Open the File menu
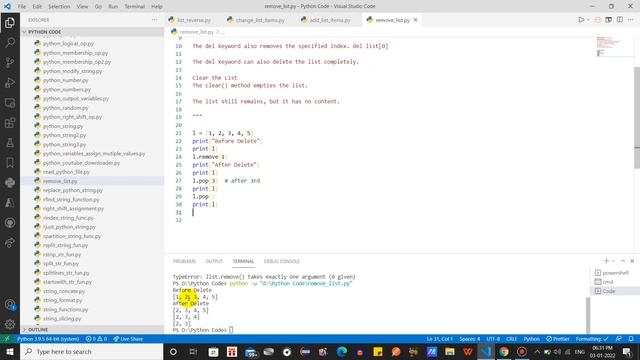Viewport: 640px width, 360px height. tap(22, 6)
